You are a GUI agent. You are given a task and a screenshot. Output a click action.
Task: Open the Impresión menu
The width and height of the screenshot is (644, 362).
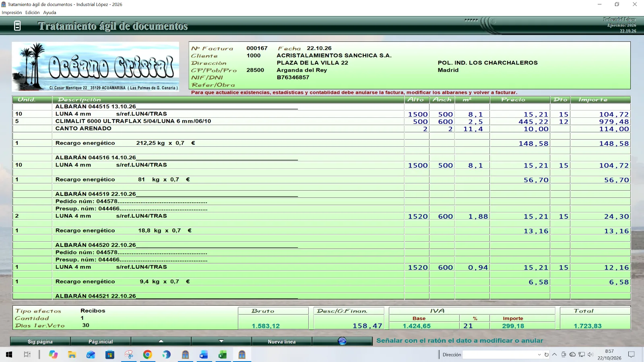click(x=12, y=12)
